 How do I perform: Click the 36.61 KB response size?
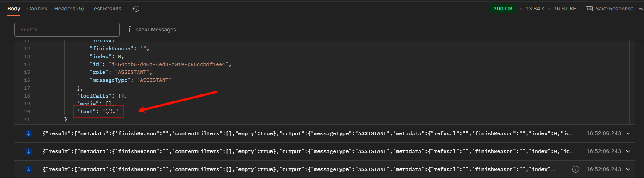pos(565,9)
